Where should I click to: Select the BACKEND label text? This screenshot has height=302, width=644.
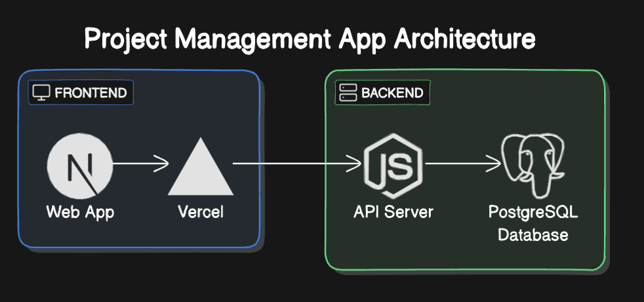(392, 93)
